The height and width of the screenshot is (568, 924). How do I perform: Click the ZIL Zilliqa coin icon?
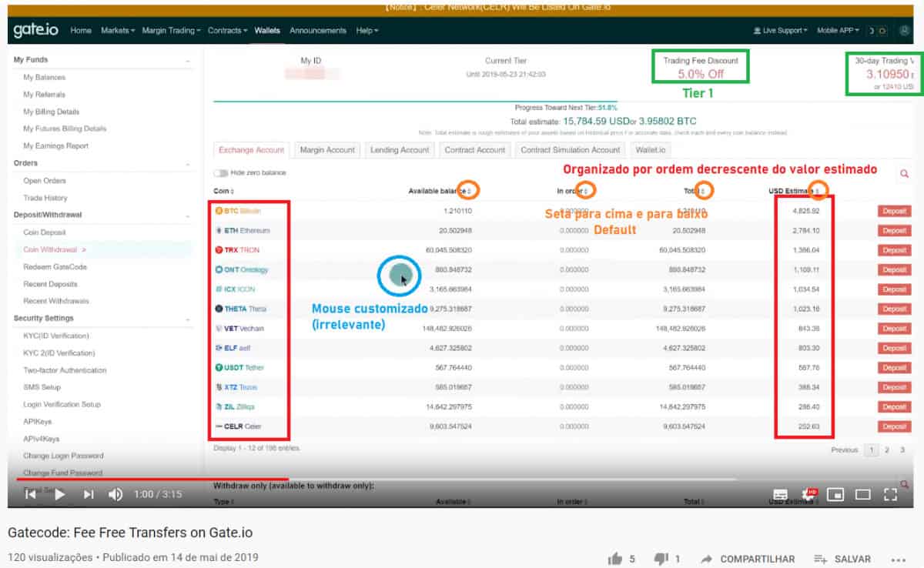pos(219,406)
